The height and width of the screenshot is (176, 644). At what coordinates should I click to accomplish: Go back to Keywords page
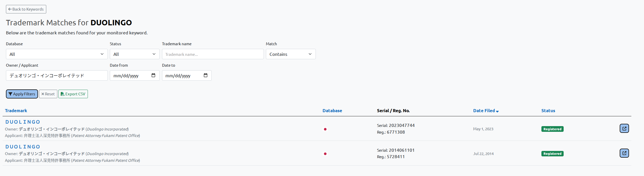pyautogui.click(x=26, y=9)
